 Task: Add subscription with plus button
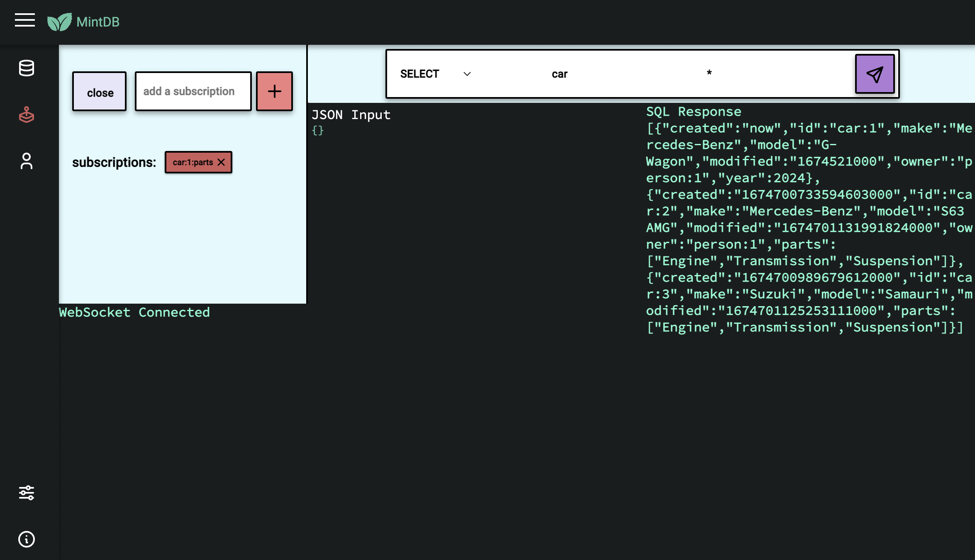pyautogui.click(x=274, y=91)
